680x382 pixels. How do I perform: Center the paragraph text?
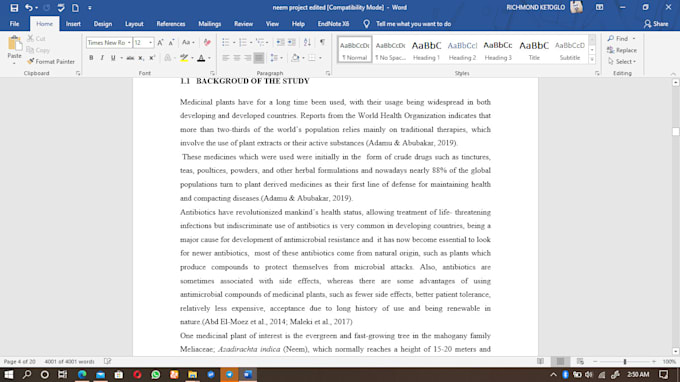[x=237, y=58]
